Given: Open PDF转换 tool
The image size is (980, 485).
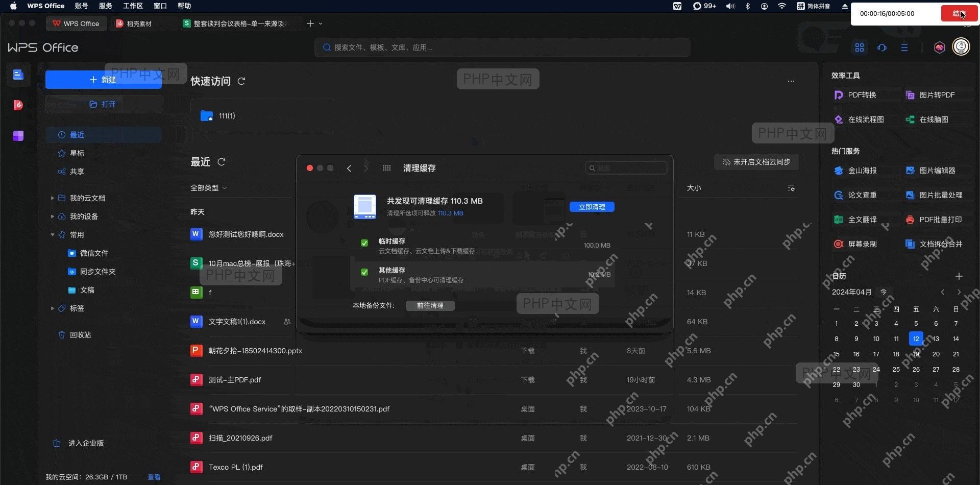Looking at the screenshot, I should coord(855,95).
